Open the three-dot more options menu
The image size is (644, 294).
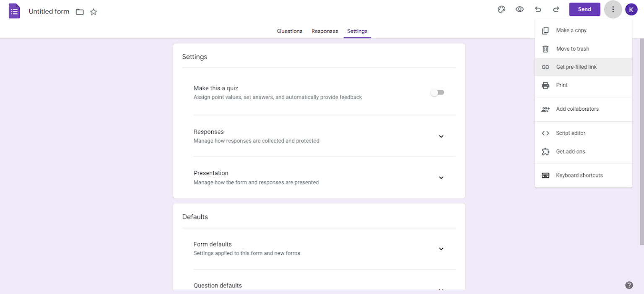(x=613, y=9)
